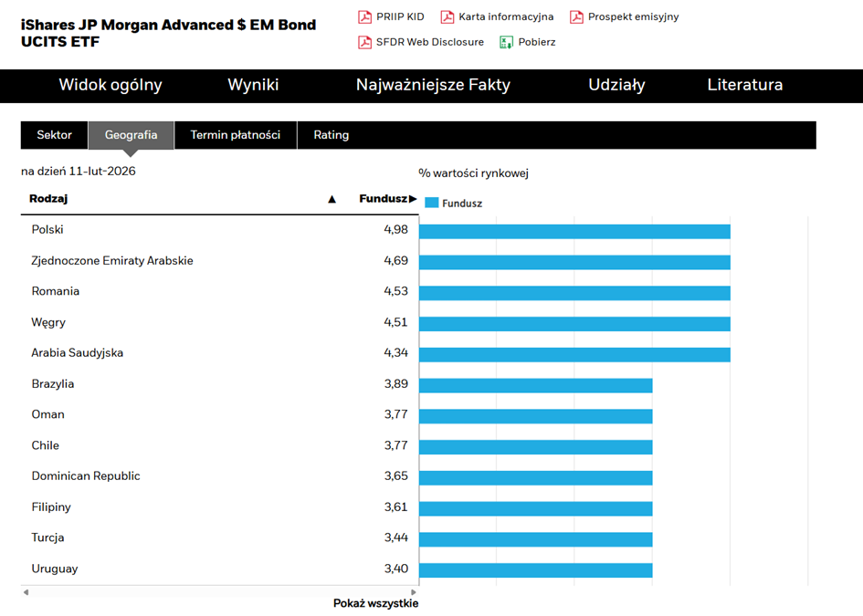
Task: Expand the list with Pokaż wszystkie
Action: pos(375,603)
